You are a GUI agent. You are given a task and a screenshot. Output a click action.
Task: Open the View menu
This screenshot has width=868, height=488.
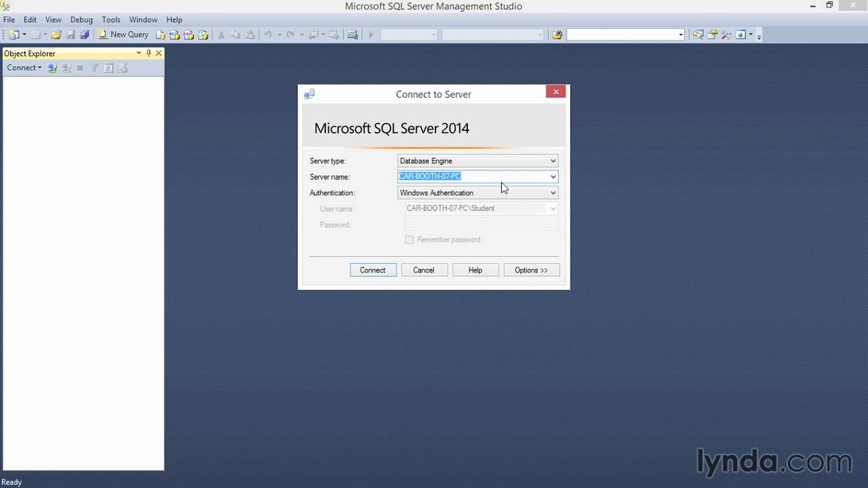pyautogui.click(x=54, y=20)
